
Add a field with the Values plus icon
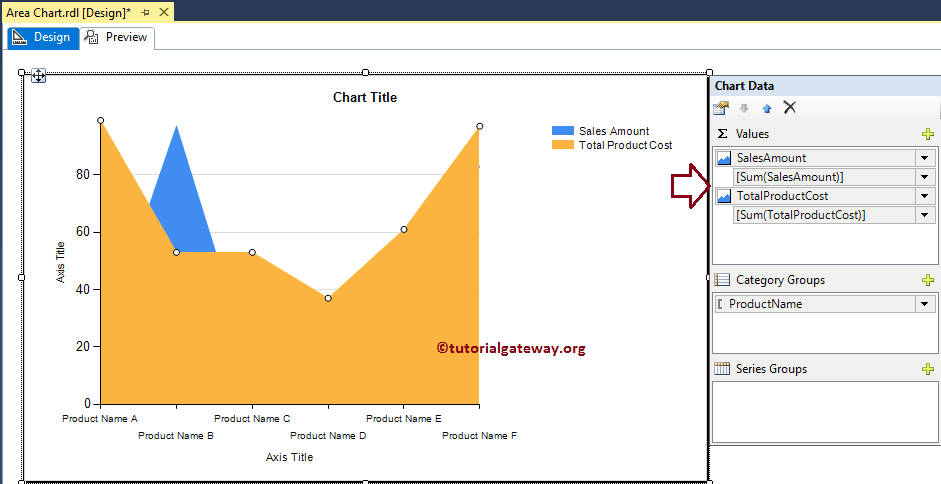[x=928, y=134]
